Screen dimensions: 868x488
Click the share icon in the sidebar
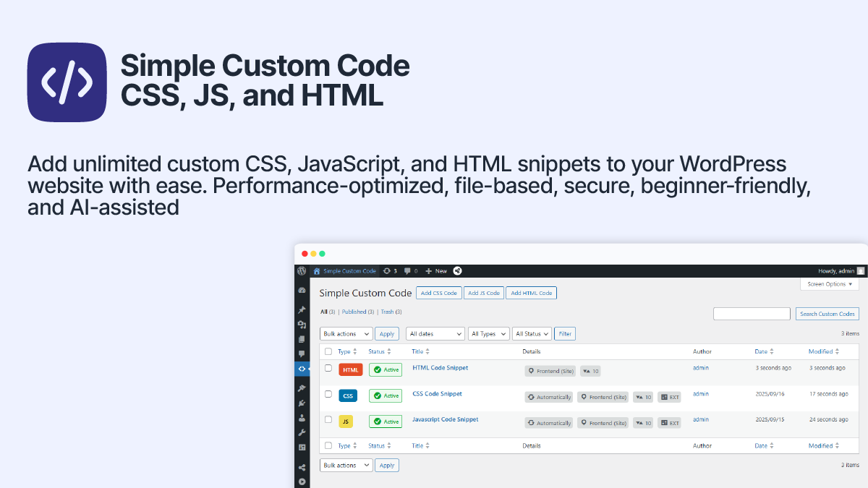point(302,467)
